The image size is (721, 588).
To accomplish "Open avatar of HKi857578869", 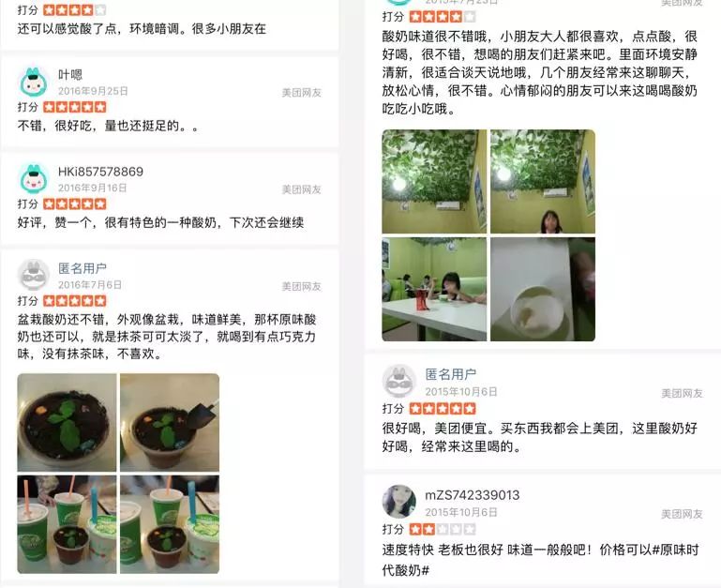I will [x=34, y=179].
